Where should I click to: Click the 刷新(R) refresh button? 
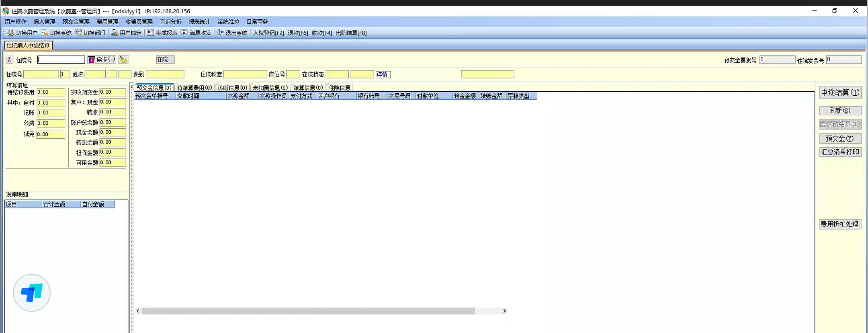click(840, 111)
